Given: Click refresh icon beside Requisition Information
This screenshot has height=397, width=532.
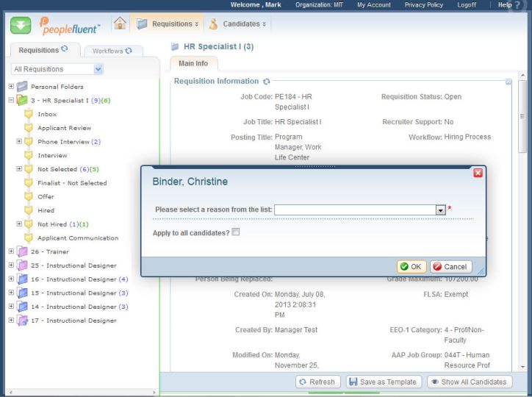Looking at the screenshot, I should click(x=267, y=82).
